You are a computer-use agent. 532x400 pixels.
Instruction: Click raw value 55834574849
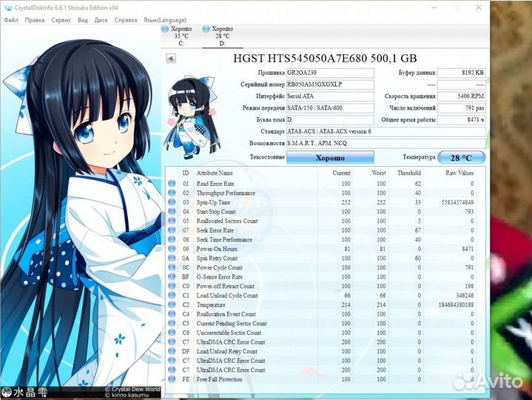pyautogui.click(x=457, y=202)
